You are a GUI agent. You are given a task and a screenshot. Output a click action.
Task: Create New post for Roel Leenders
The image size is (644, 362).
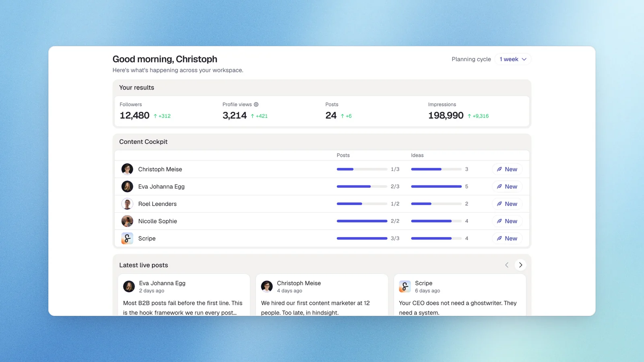tap(507, 204)
